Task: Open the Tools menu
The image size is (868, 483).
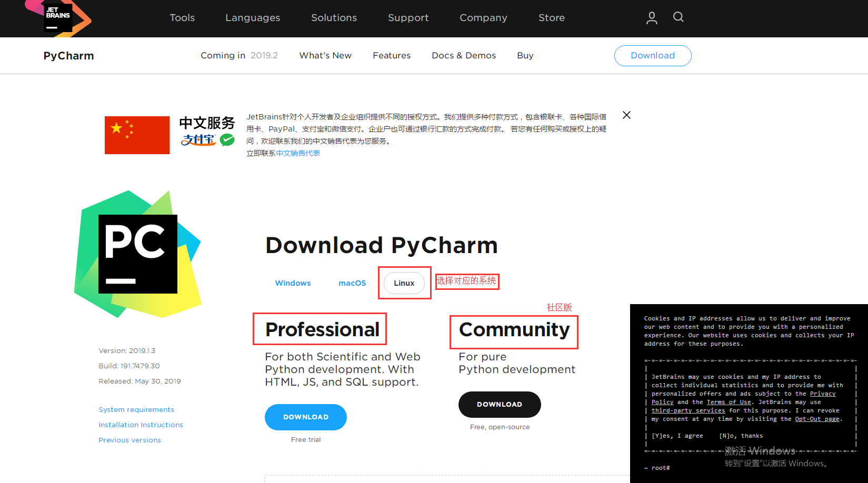Action: [x=182, y=17]
